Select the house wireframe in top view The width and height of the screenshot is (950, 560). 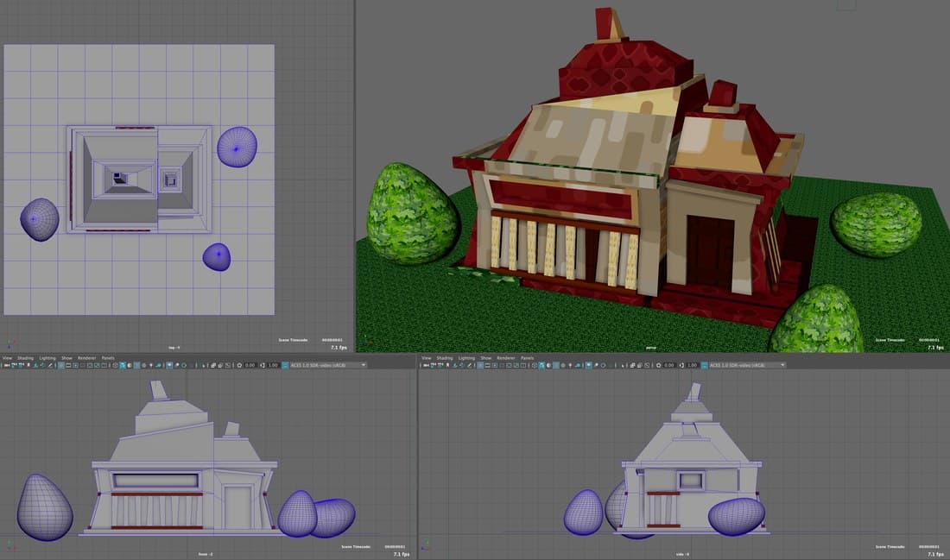pos(139,179)
